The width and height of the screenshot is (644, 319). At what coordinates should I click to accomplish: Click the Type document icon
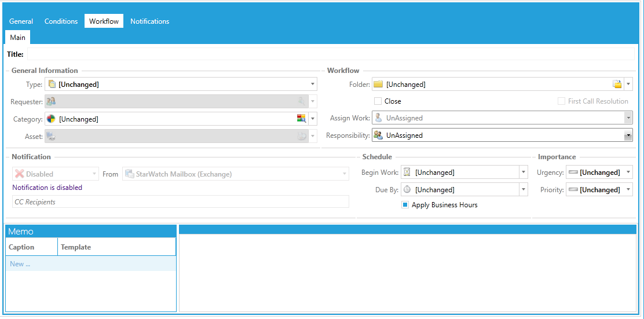click(52, 84)
